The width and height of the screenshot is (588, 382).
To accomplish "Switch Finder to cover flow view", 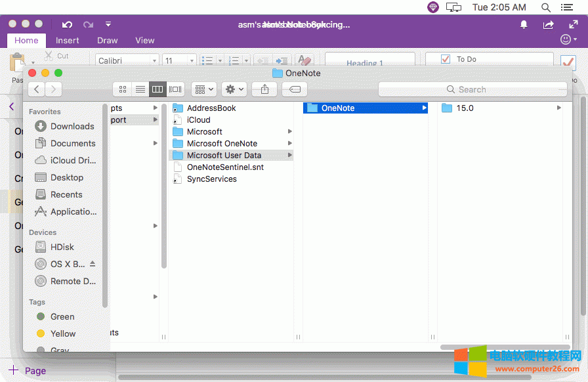I will (x=175, y=89).
